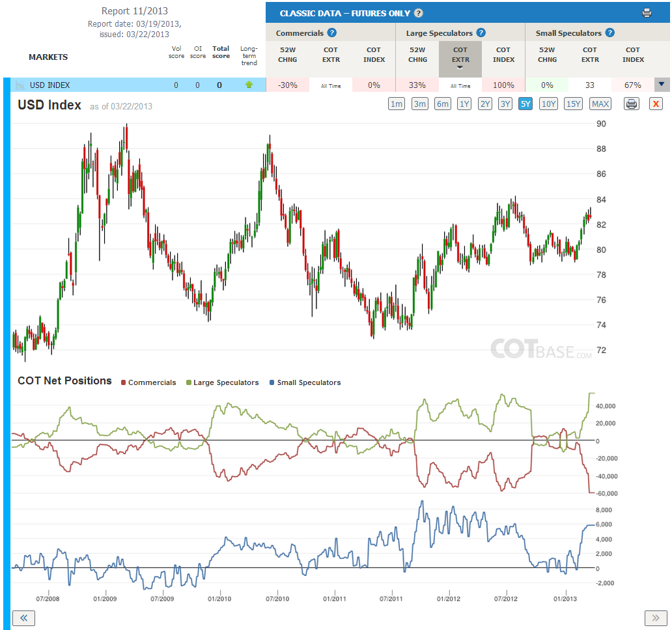
Task: Switch chart range to MAX
Action: 600,104
